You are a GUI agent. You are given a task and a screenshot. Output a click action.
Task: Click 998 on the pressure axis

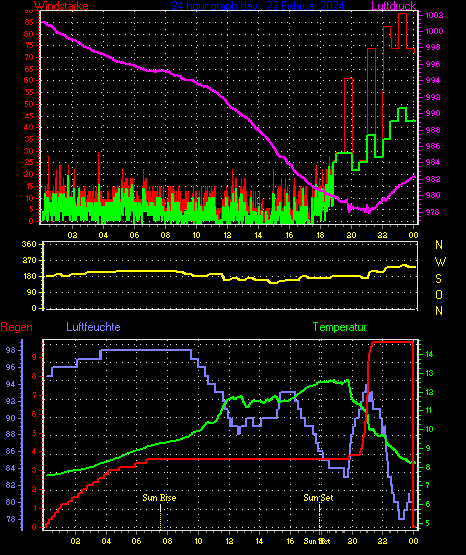[x=433, y=47]
